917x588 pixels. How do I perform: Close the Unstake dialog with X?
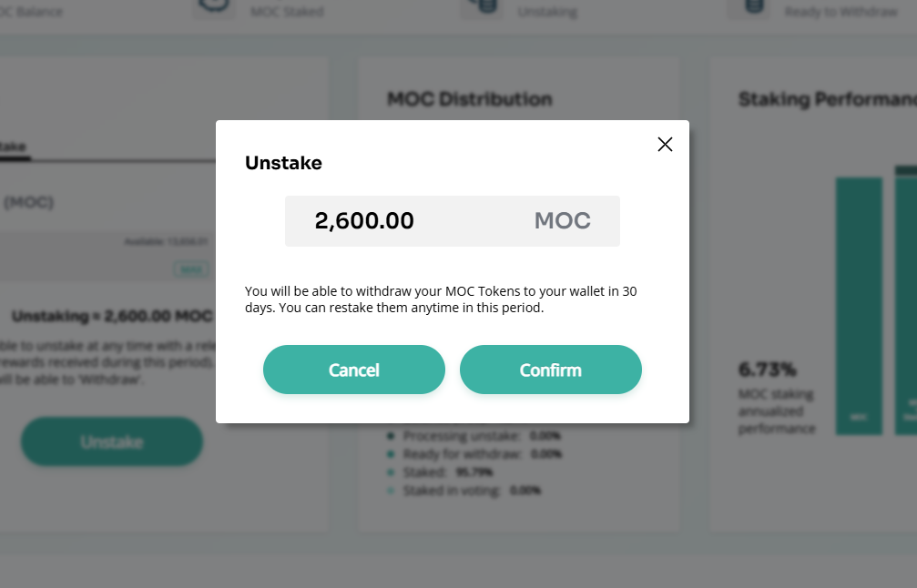point(665,144)
